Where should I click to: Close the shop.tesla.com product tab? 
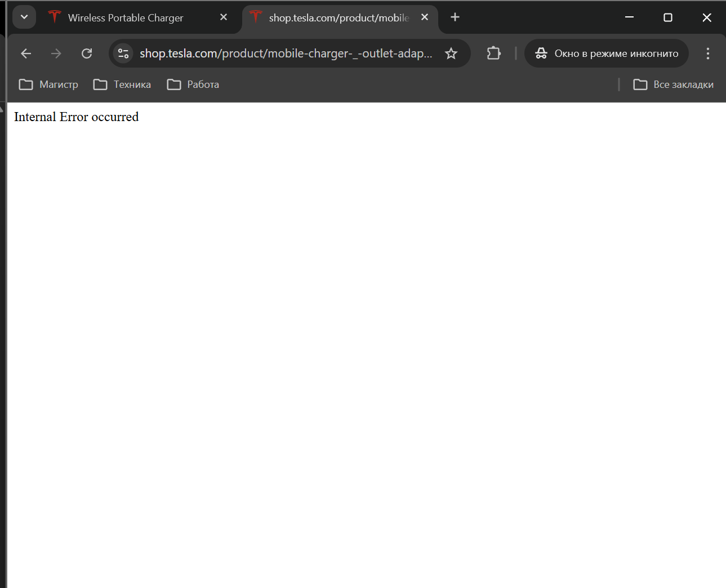tap(425, 17)
